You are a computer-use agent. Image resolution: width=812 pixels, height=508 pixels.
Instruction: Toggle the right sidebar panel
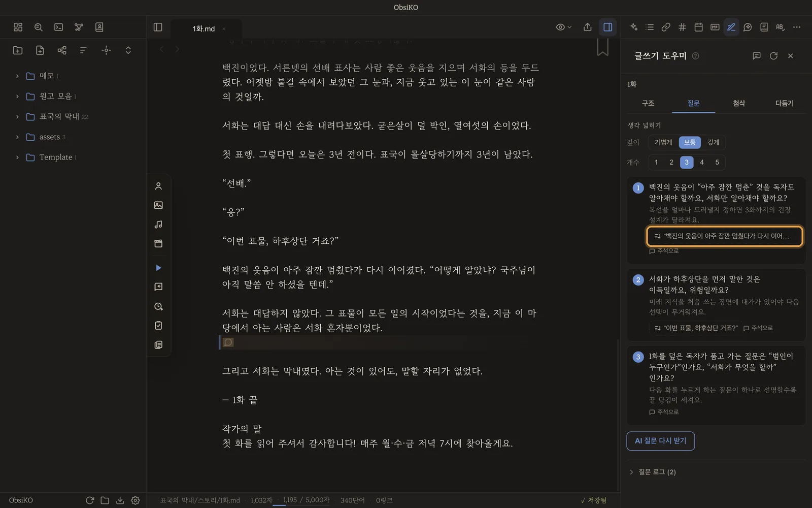pos(607,27)
